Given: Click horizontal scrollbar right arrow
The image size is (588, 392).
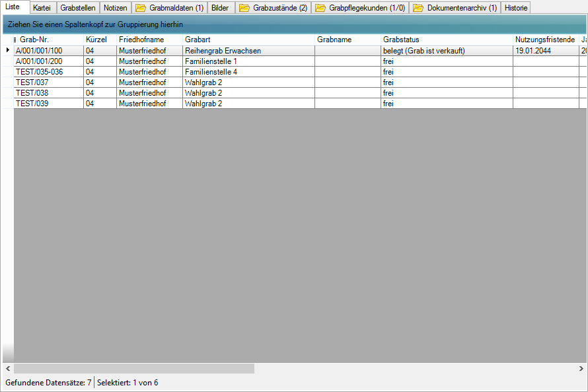Looking at the screenshot, I should (x=581, y=368).
